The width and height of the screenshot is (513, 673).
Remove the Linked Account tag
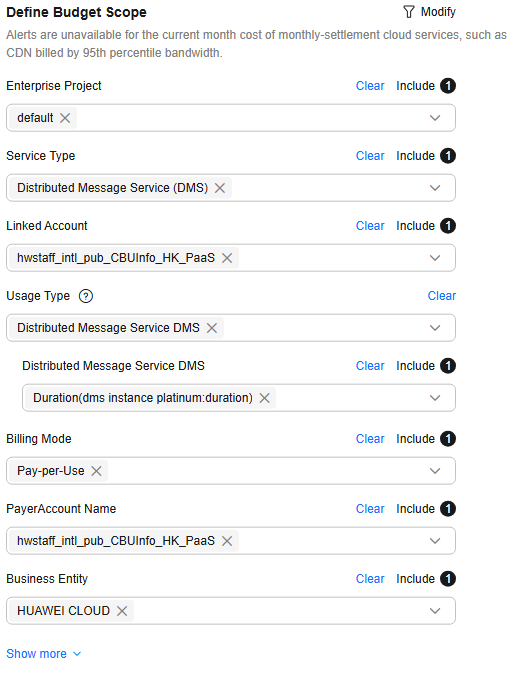point(227,258)
